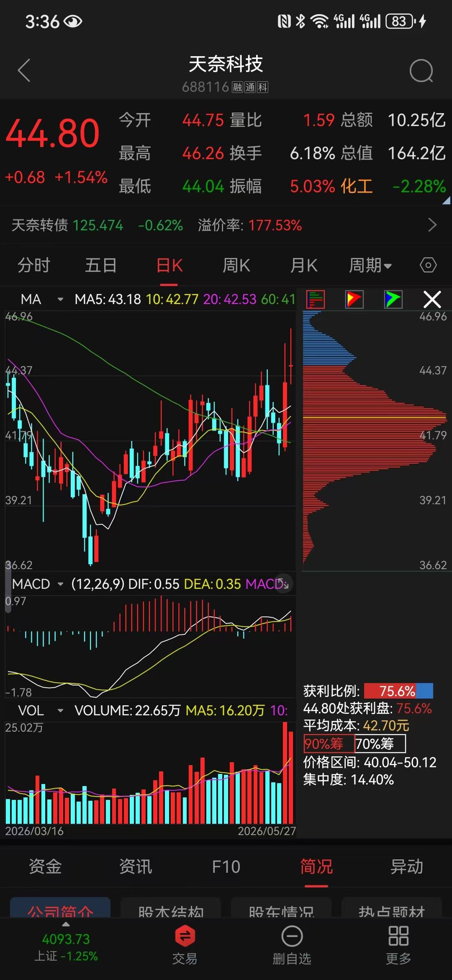Screen dimensions: 452x980
Task: Open the 资金 tab
Action: (45, 867)
